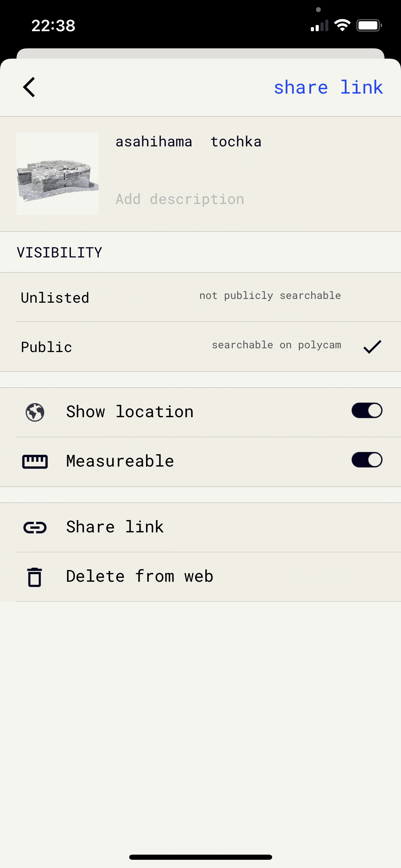
Task: Select Unlisted visibility option
Action: [x=200, y=297]
